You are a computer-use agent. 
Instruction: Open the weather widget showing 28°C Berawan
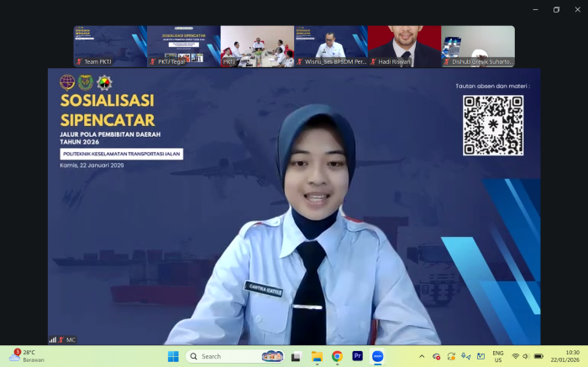[x=25, y=356]
